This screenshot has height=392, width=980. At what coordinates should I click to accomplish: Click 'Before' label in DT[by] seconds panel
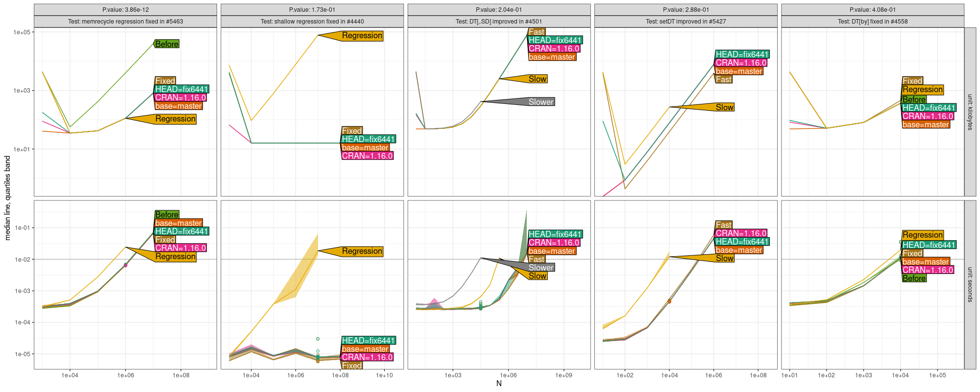pyautogui.click(x=914, y=278)
